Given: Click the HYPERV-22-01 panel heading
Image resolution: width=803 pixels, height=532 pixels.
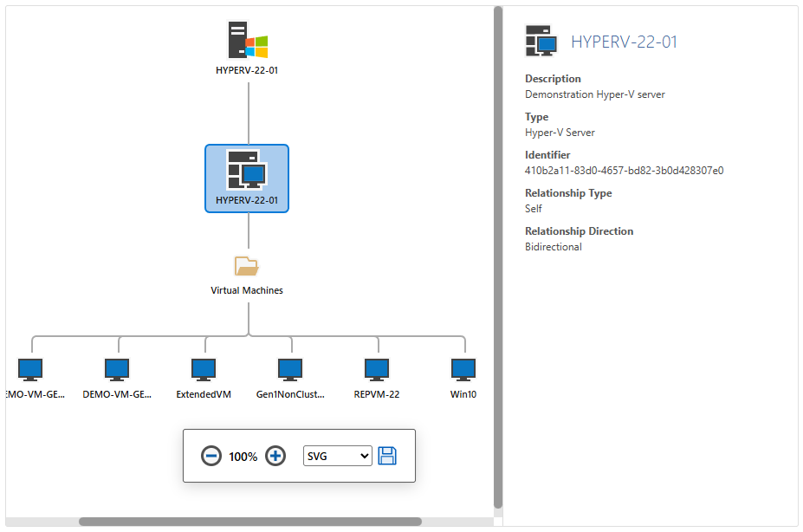Looking at the screenshot, I should coord(622,41).
